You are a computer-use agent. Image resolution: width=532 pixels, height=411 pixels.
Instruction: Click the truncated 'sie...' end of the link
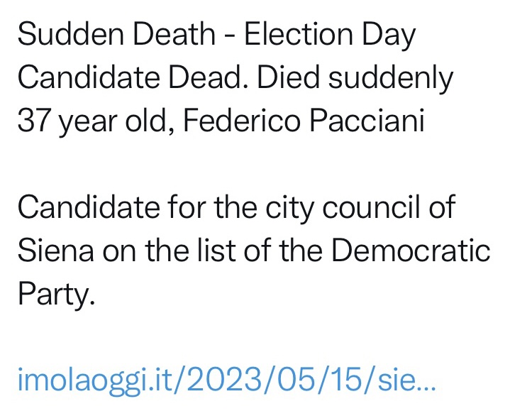(406, 379)
